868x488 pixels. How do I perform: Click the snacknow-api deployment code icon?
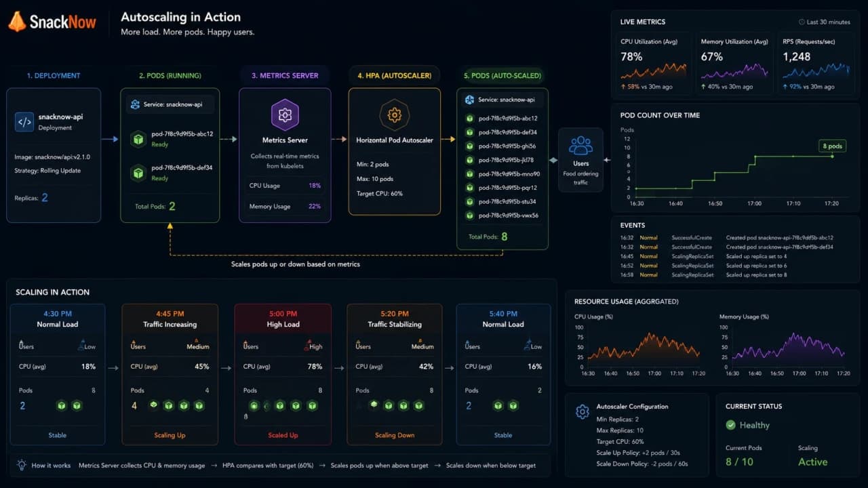[24, 122]
